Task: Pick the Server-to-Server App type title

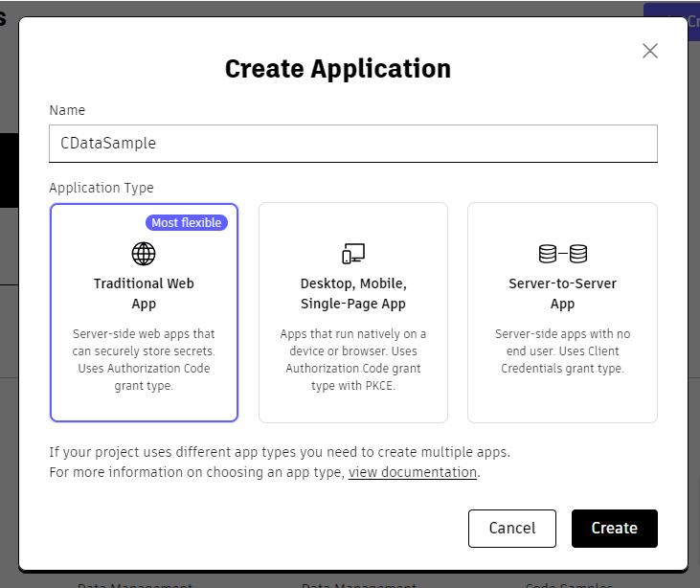Action: [x=562, y=293]
